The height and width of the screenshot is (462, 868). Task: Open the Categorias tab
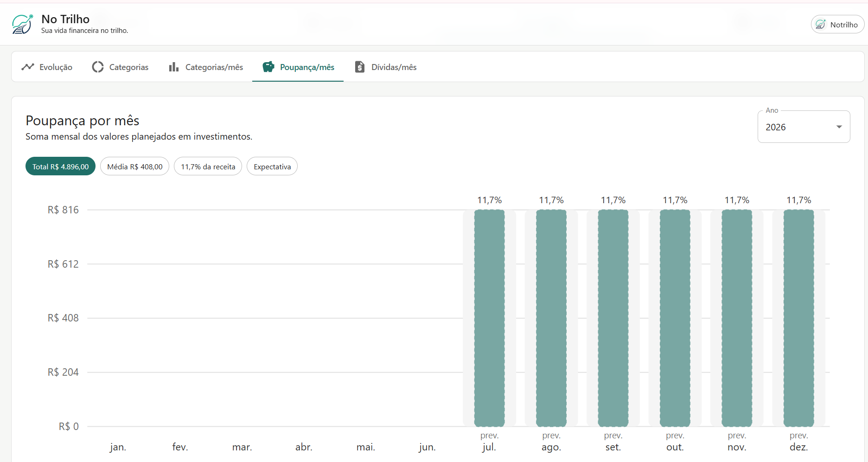point(120,67)
